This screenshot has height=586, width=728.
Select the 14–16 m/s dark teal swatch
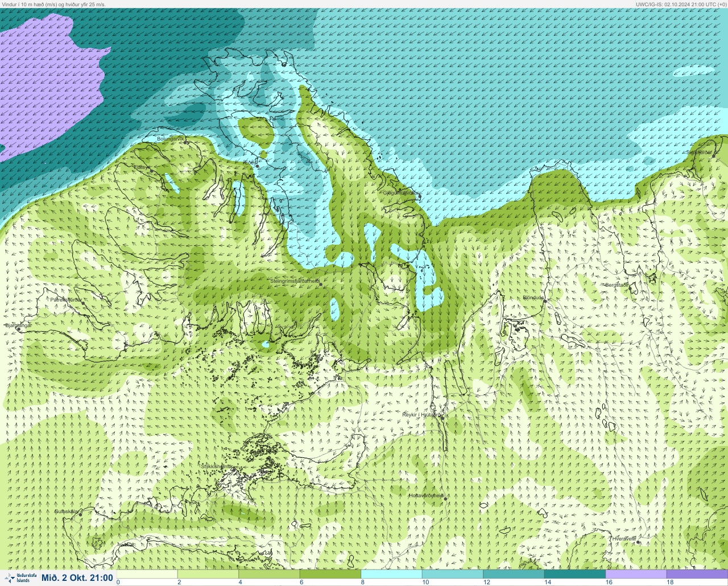[575, 574]
